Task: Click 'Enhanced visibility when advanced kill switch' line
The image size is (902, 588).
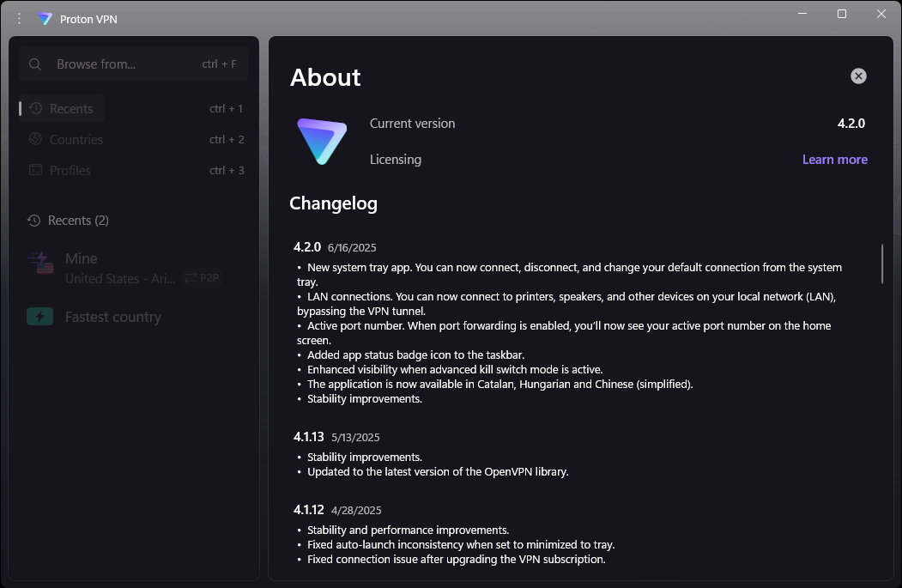Action: (x=455, y=369)
